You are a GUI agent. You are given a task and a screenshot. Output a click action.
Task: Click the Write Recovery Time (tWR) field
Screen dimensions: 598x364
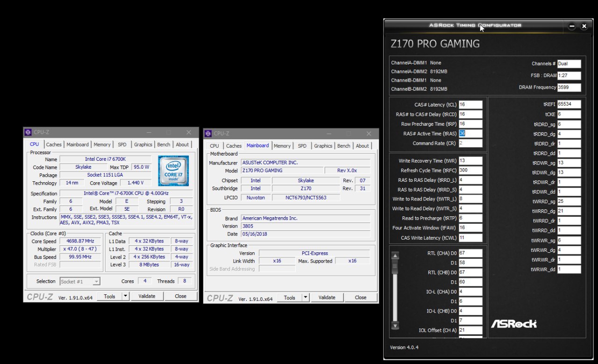[x=470, y=161]
